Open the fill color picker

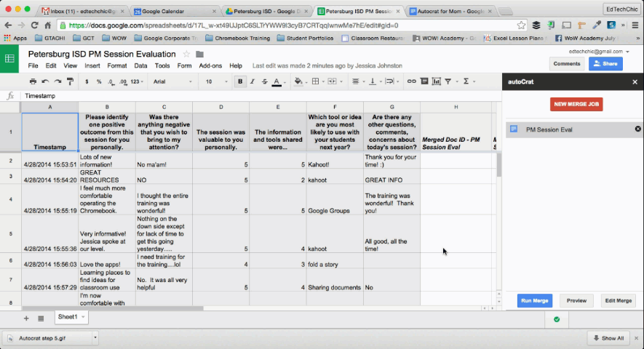tap(301, 81)
